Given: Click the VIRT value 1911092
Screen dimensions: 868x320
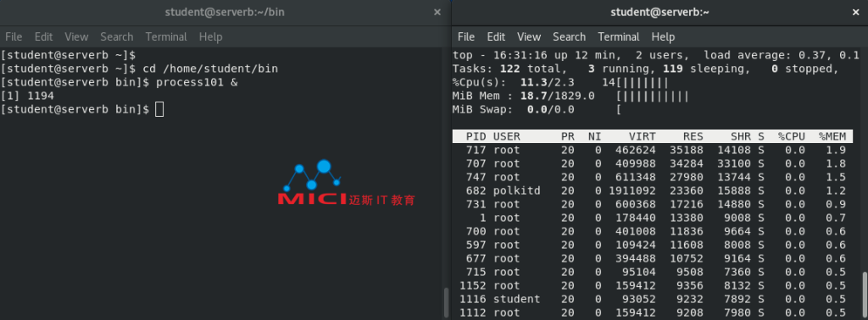Looking at the screenshot, I should 632,190.
